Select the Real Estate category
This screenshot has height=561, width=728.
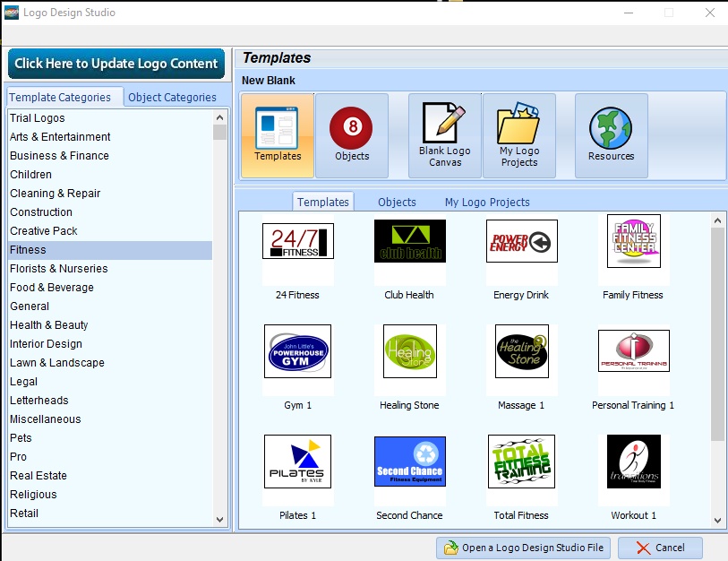click(x=110, y=476)
